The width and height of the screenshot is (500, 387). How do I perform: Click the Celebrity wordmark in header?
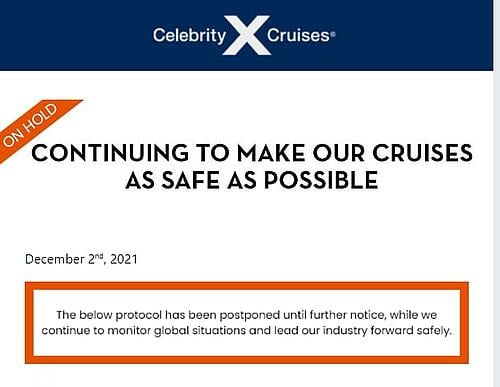tap(190, 35)
